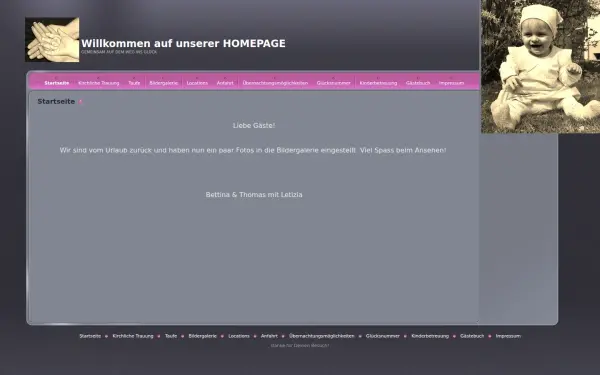Click 'Bettina & Thomas mit Letizia' signature text
600x375 pixels.
click(254, 195)
